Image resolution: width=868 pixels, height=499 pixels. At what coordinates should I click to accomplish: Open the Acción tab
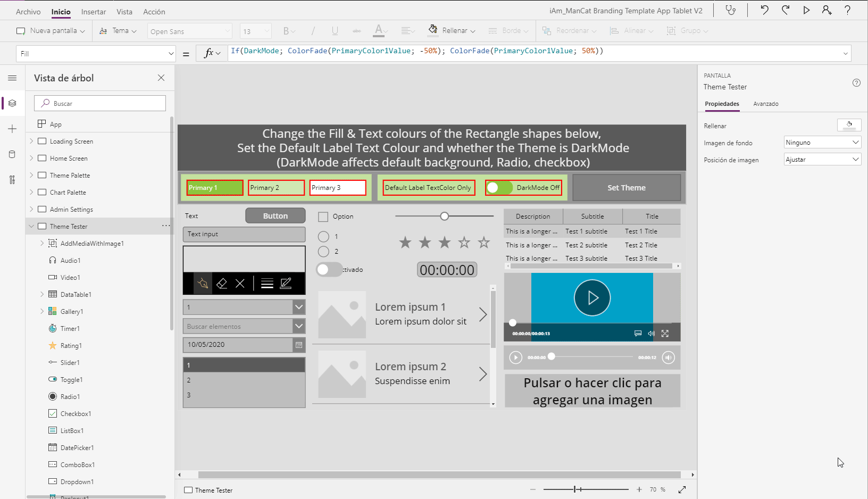[154, 12]
